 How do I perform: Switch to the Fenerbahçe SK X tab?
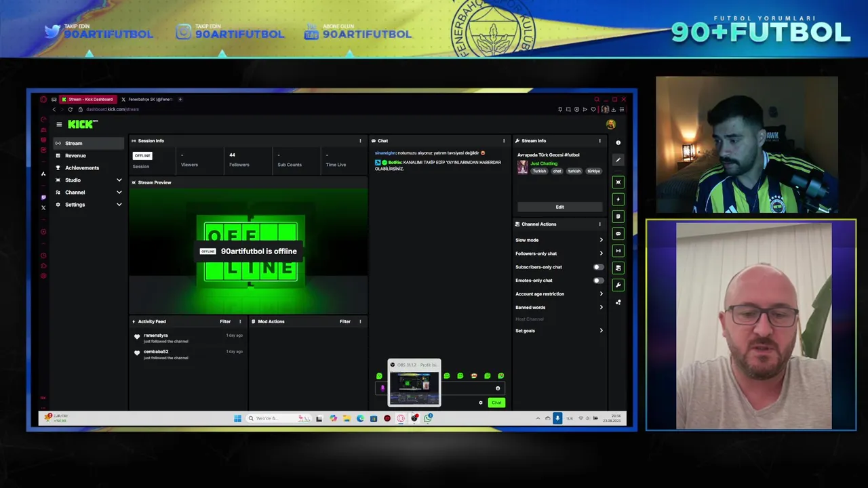pyautogui.click(x=147, y=100)
